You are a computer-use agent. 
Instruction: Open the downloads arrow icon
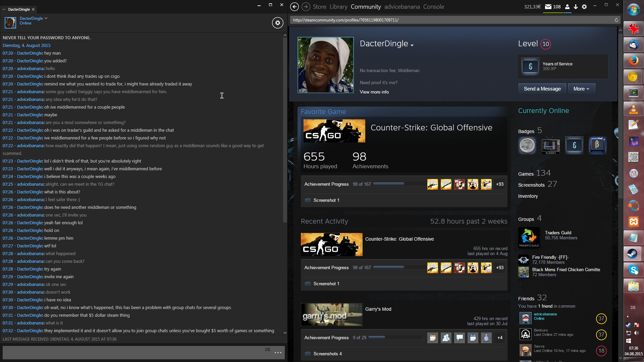coord(576,7)
